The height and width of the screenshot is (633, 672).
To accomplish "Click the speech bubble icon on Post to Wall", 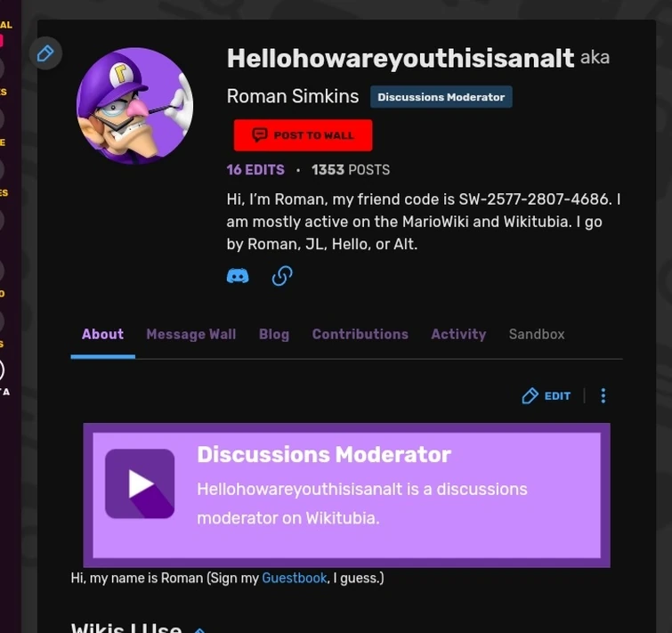I will (x=260, y=135).
